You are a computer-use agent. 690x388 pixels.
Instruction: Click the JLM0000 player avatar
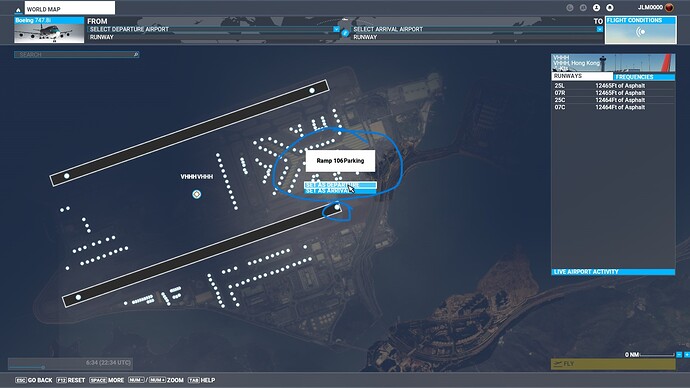coord(669,7)
